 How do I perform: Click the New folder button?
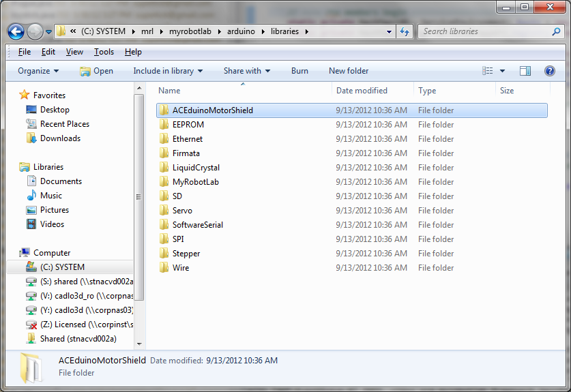(349, 71)
